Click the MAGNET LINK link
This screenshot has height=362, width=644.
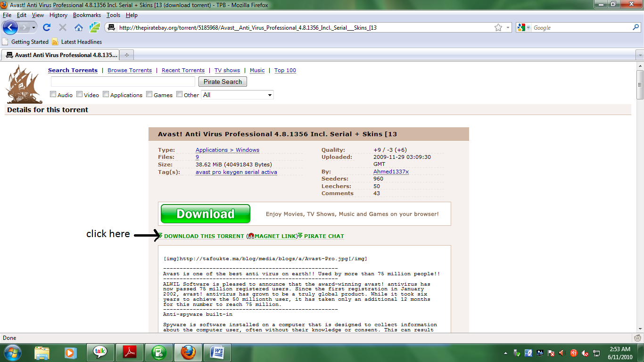pos(275,236)
